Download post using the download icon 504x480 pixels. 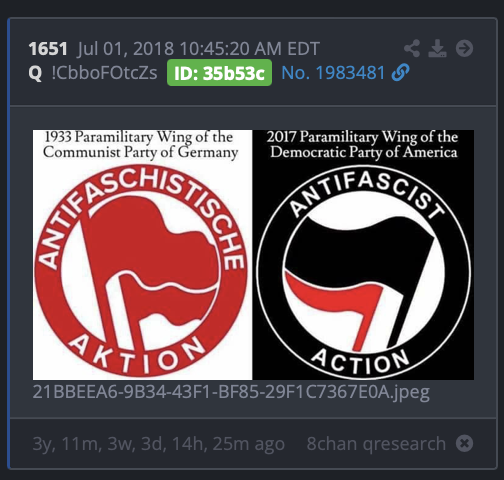coord(437,48)
